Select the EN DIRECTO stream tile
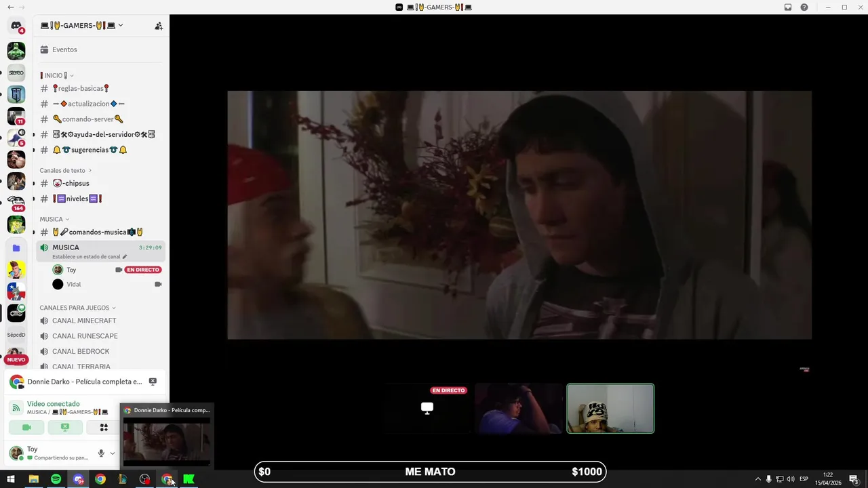868x488 pixels. tap(427, 409)
